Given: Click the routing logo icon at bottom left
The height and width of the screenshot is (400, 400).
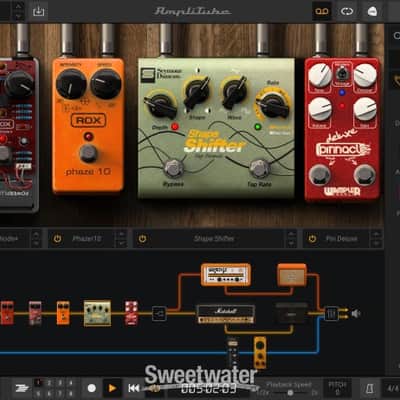Looking at the screenshot, I should coord(22,388).
